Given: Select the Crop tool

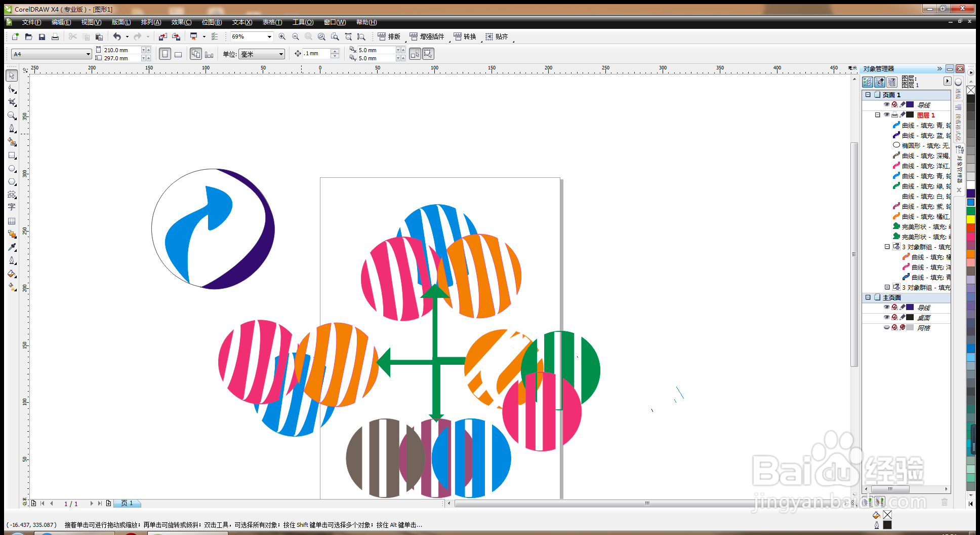Looking at the screenshot, I should (12, 102).
